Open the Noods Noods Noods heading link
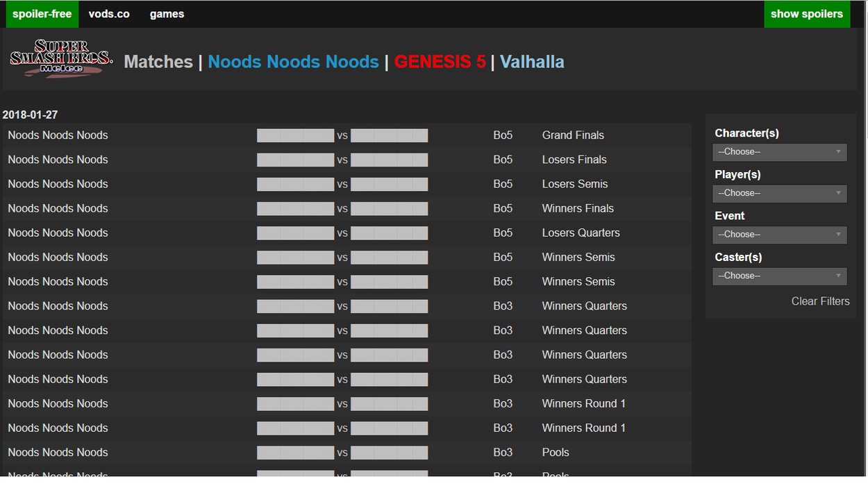Screen dimensions: 868x488 click(293, 62)
